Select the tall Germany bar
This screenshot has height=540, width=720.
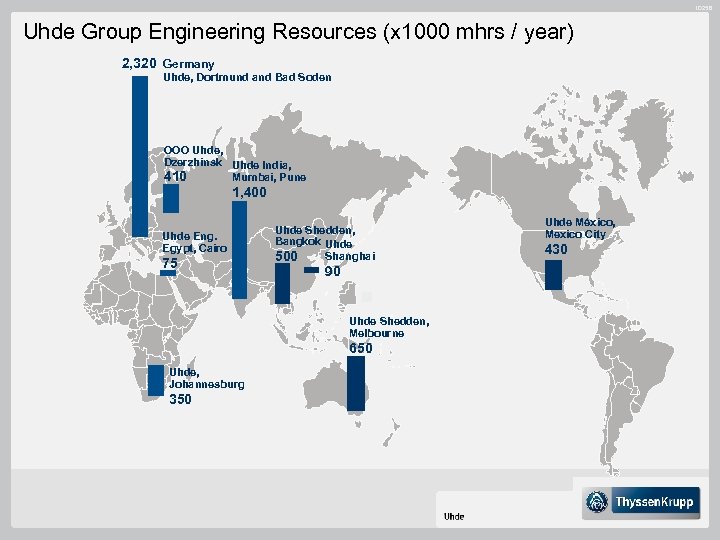139,156
